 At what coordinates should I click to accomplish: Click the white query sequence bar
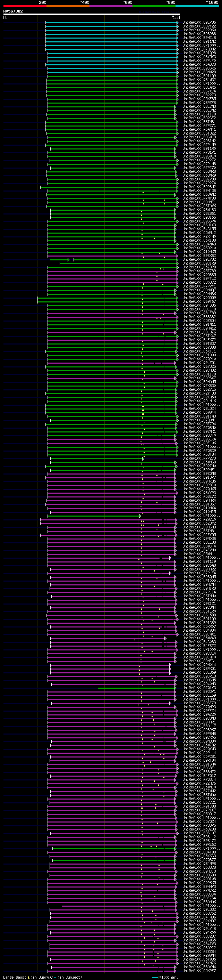[92, 15]
